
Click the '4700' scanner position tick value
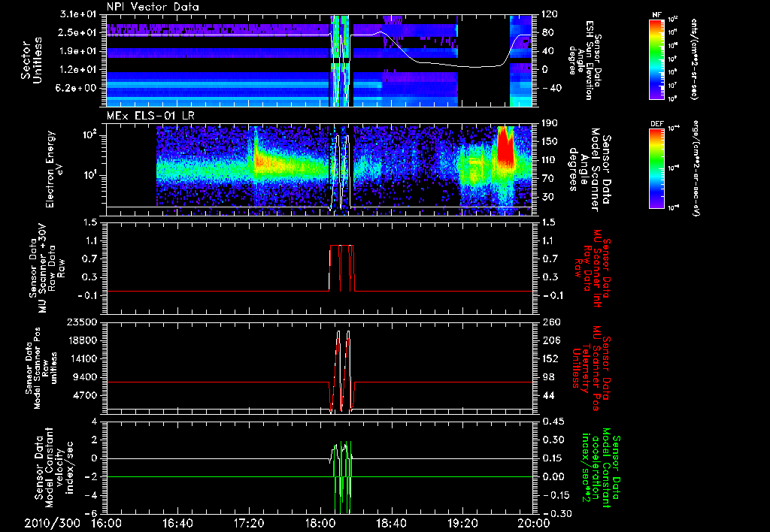[x=86, y=395]
